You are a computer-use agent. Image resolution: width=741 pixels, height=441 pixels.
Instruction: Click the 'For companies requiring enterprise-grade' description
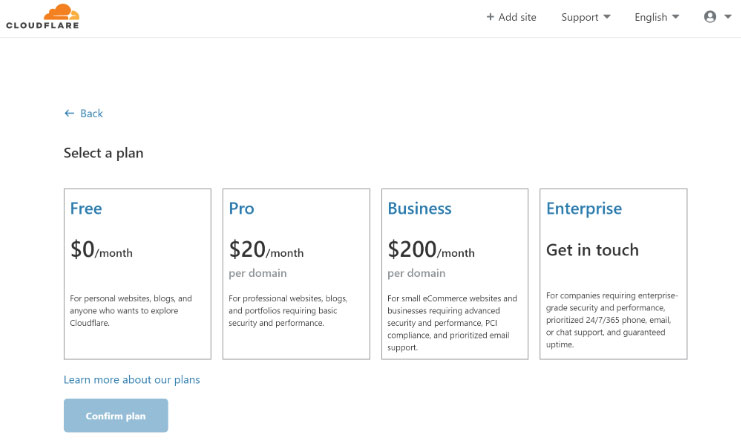click(612, 320)
